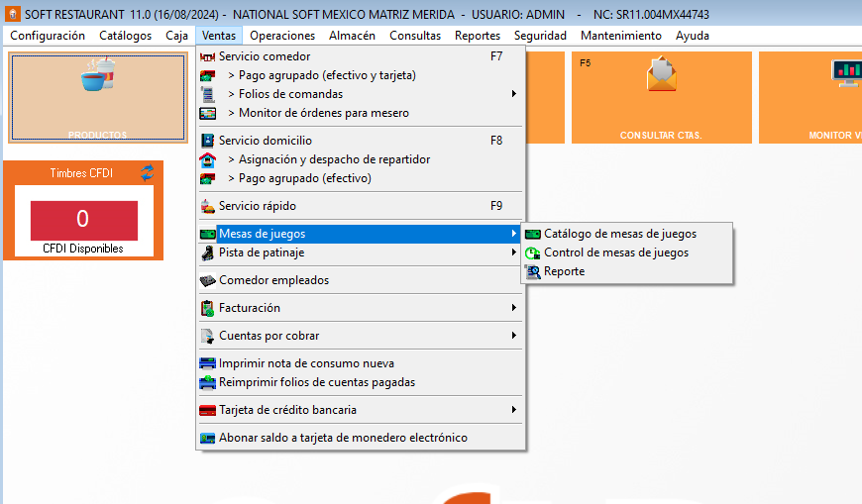Open the Seguridad menu
Screen dimensions: 862x504
[540, 36]
